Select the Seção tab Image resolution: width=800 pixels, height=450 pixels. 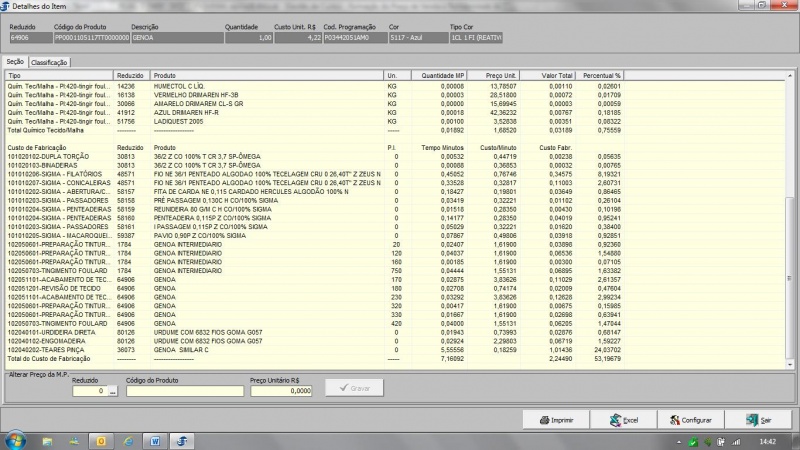15,62
